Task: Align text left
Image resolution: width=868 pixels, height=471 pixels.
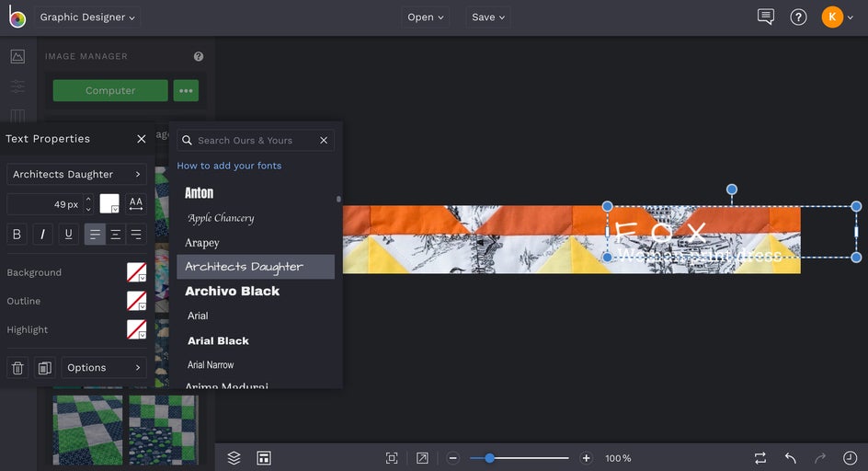Action: [95, 235]
